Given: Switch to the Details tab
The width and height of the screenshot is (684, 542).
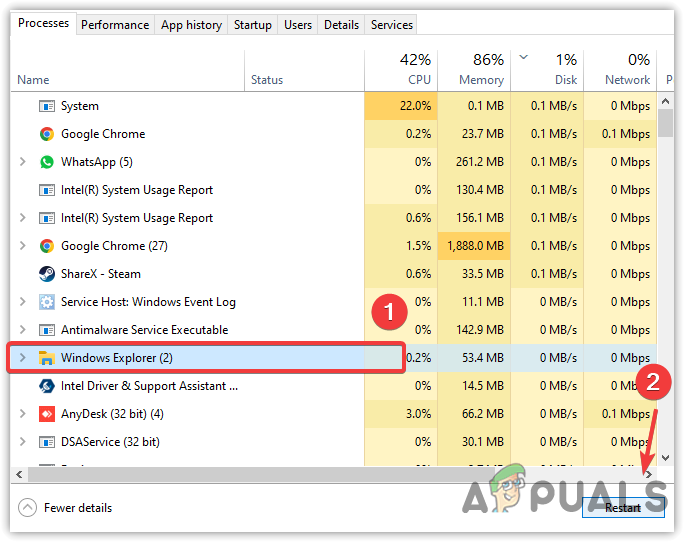Looking at the screenshot, I should tap(341, 25).
